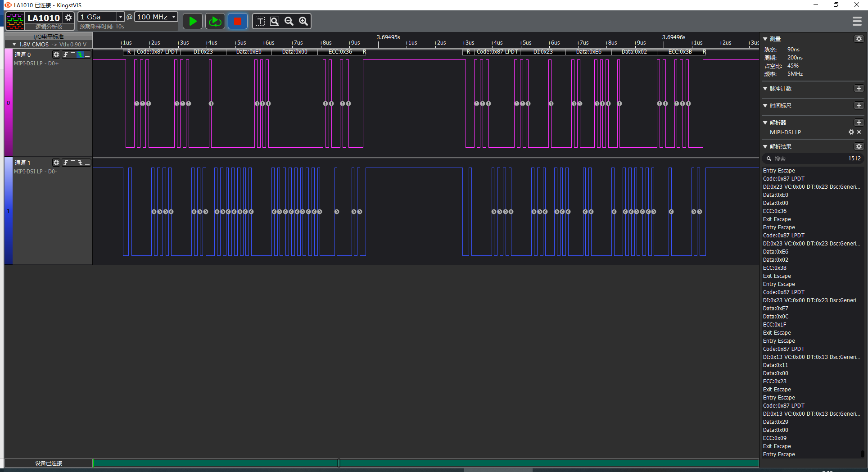
Task: Start repeated loop capture
Action: pyautogui.click(x=215, y=21)
